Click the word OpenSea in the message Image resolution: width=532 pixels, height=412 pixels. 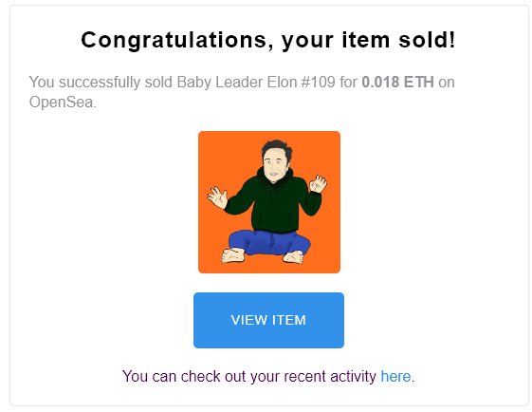click(x=61, y=102)
